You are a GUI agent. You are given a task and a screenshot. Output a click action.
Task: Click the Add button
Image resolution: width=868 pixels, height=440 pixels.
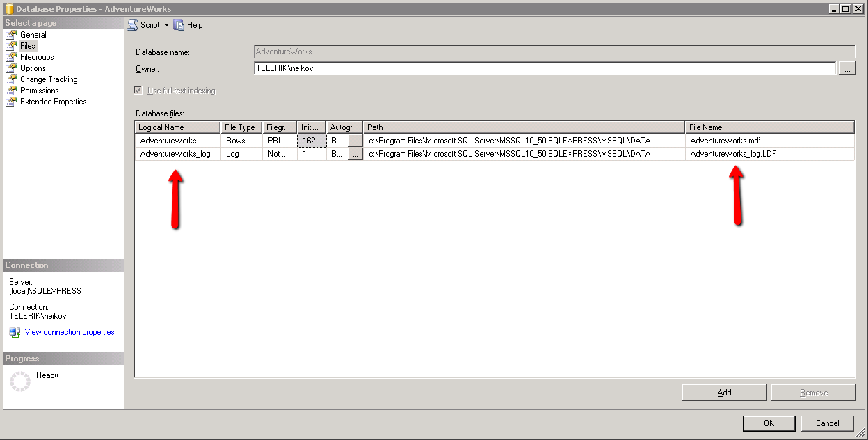coord(724,393)
